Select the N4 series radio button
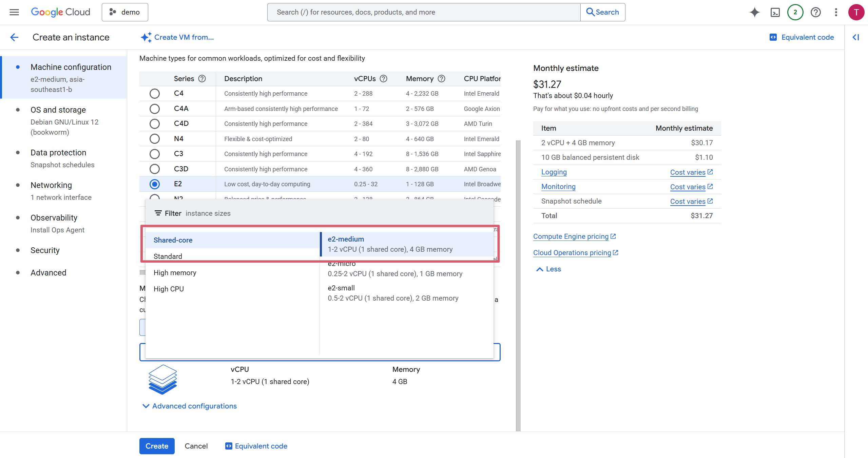The image size is (868, 458). 154,139
